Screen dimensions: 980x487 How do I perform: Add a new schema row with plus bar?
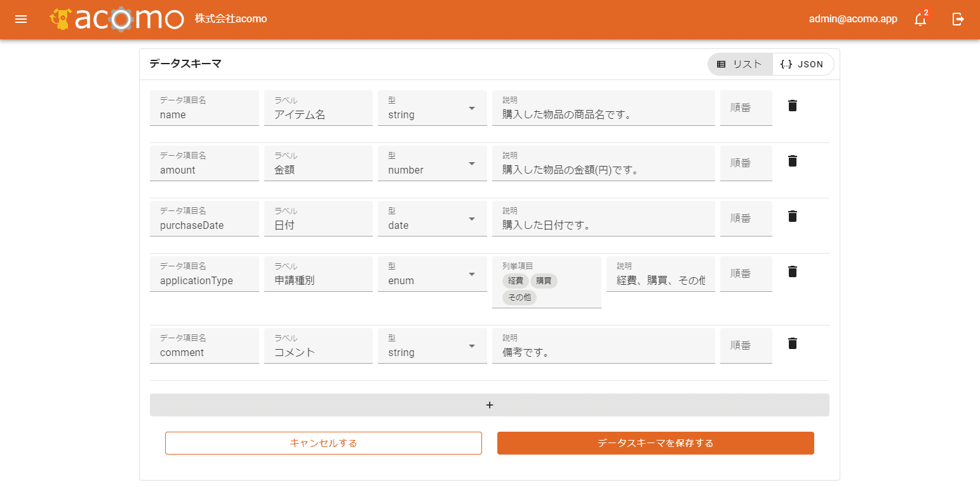(x=489, y=405)
